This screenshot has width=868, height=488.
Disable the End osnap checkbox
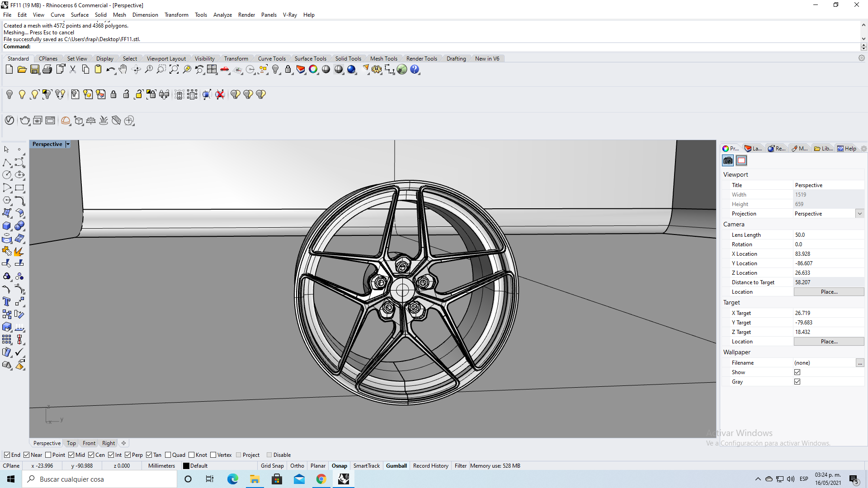point(7,455)
